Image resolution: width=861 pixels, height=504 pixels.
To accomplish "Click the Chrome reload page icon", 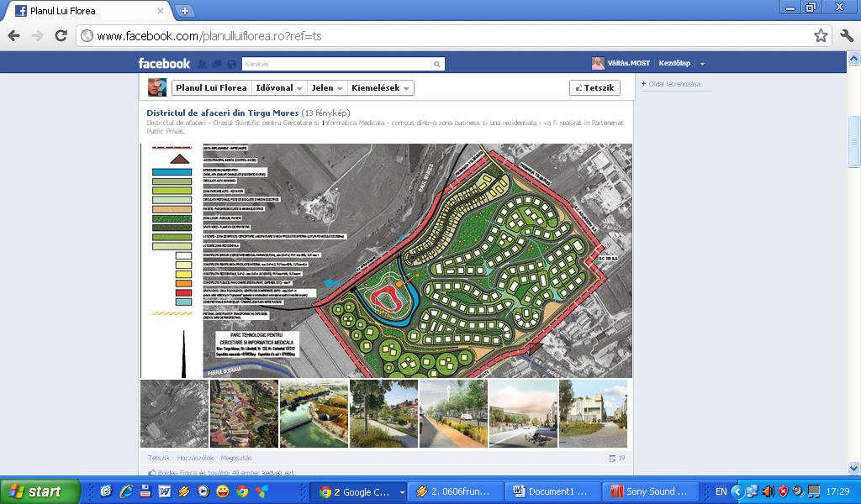I will pos(61,36).
